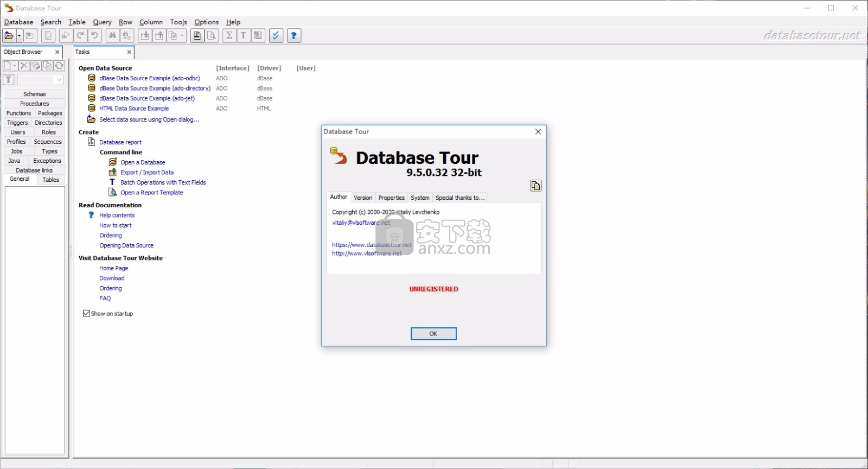This screenshot has height=469, width=868.
Task: Click the object properties icon in Object Browser
Action: 36,66
